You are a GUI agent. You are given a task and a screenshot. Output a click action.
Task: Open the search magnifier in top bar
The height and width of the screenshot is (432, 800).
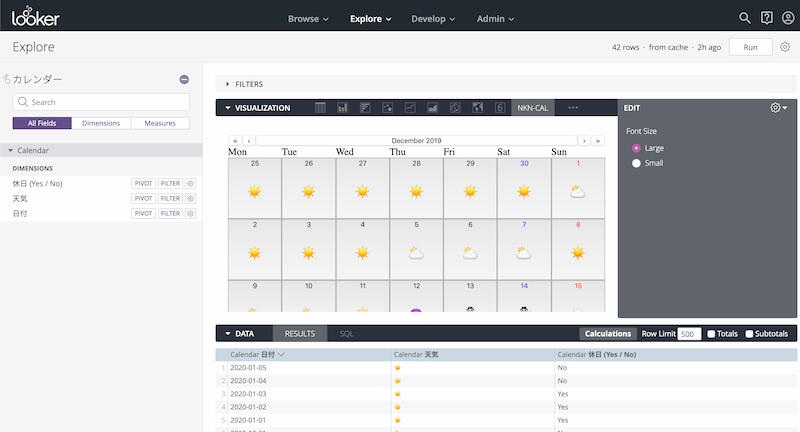[744, 18]
